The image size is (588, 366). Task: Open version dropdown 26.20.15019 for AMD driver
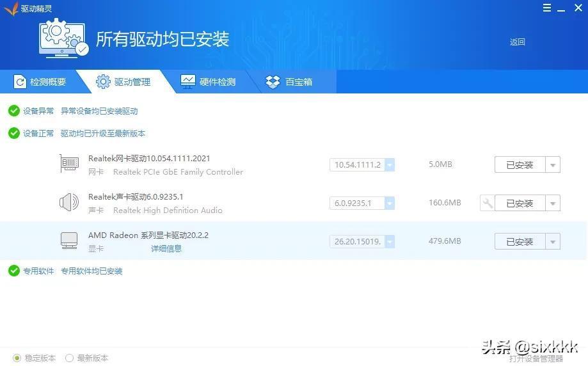[x=390, y=241]
